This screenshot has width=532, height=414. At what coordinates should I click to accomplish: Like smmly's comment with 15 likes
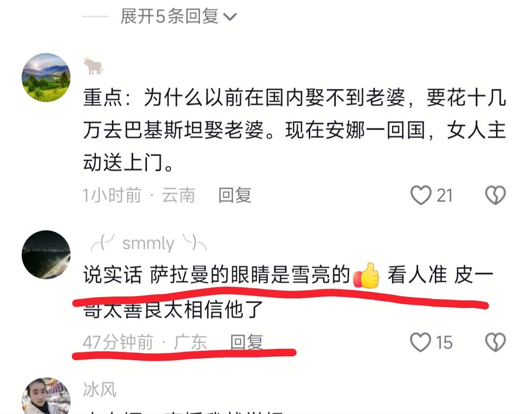421,342
